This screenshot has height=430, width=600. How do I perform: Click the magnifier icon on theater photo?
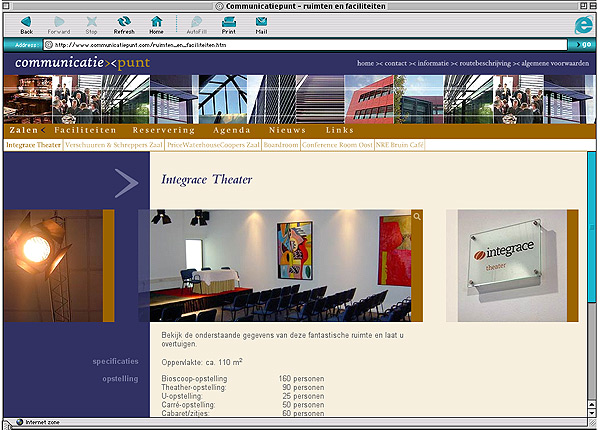[417, 217]
